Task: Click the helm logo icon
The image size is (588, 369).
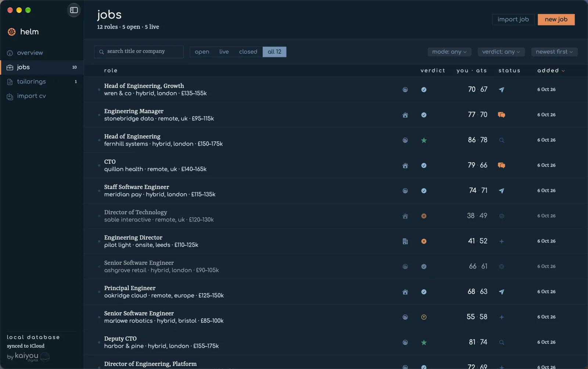Action: click(x=12, y=32)
